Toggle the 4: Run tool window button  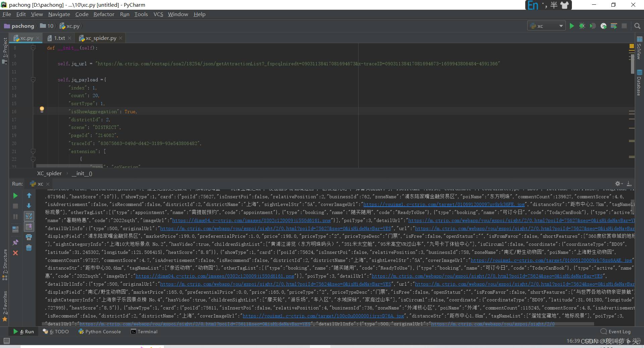[23, 332]
